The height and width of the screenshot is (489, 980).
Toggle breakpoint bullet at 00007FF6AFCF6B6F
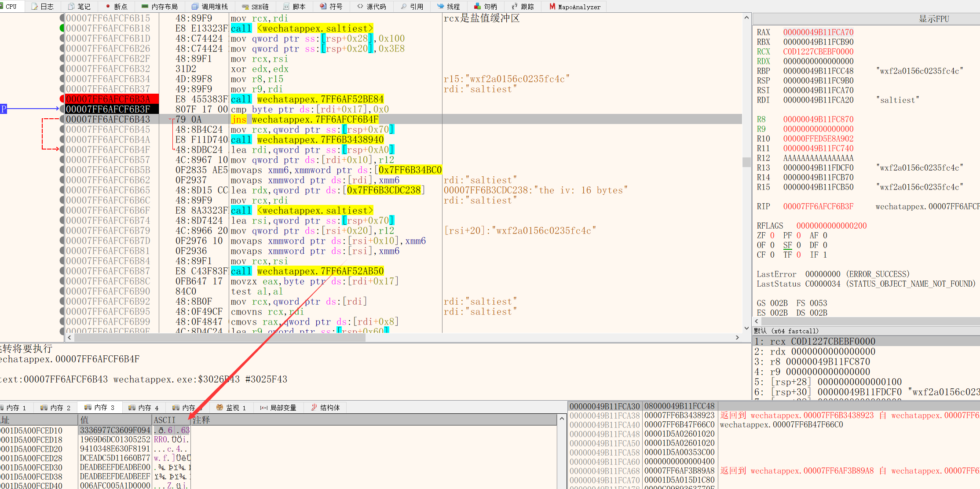tap(62, 210)
